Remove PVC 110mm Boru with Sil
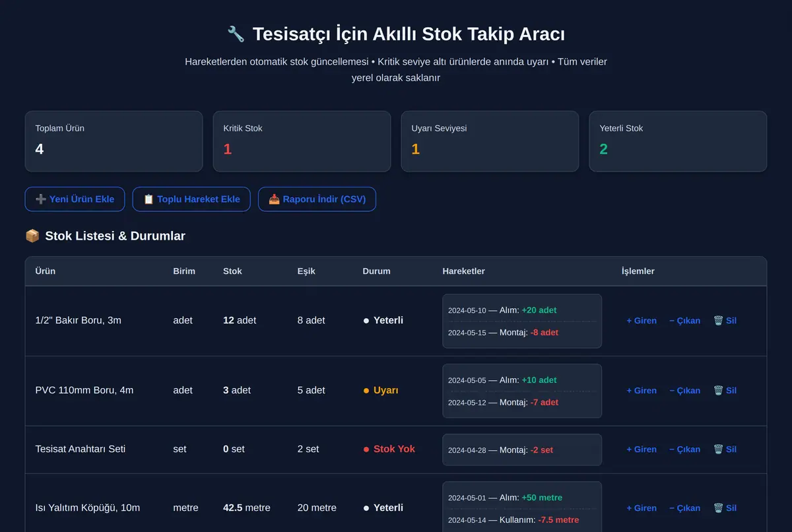Screen dimensions: 792x532 coord(725,391)
